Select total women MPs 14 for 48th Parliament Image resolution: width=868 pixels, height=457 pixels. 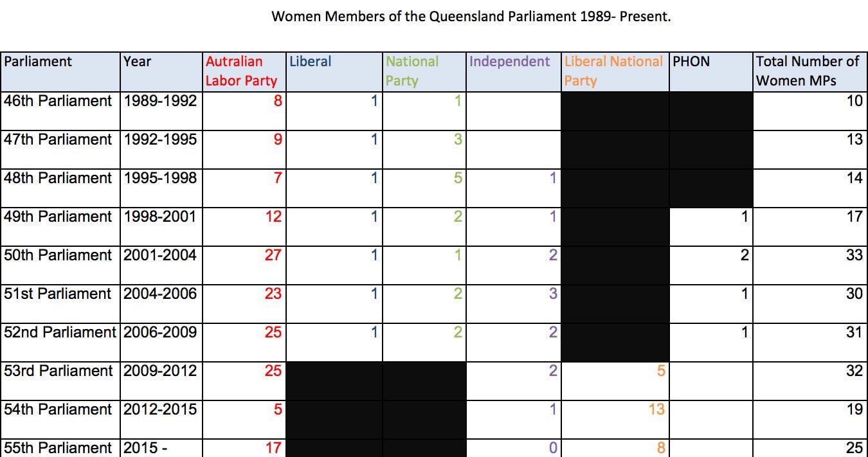pos(854,178)
